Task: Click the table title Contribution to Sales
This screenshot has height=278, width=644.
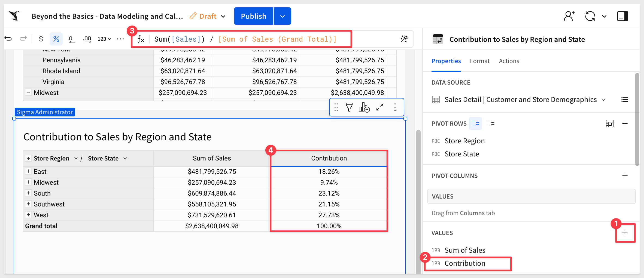Action: tap(117, 137)
